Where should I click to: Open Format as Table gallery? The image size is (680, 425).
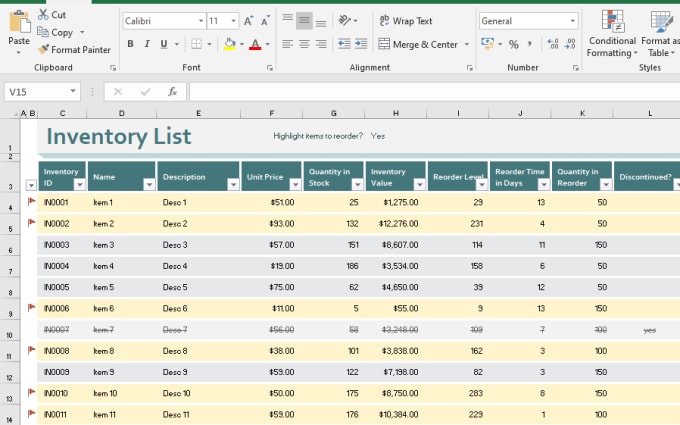coord(660,34)
